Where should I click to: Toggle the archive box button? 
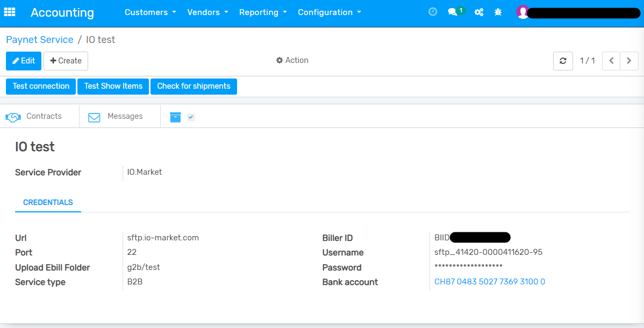pos(175,116)
